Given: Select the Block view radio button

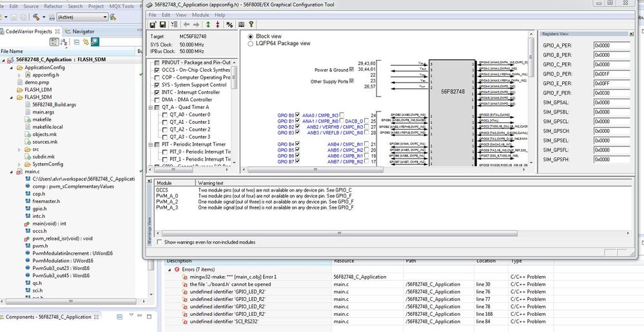Looking at the screenshot, I should click(251, 37).
